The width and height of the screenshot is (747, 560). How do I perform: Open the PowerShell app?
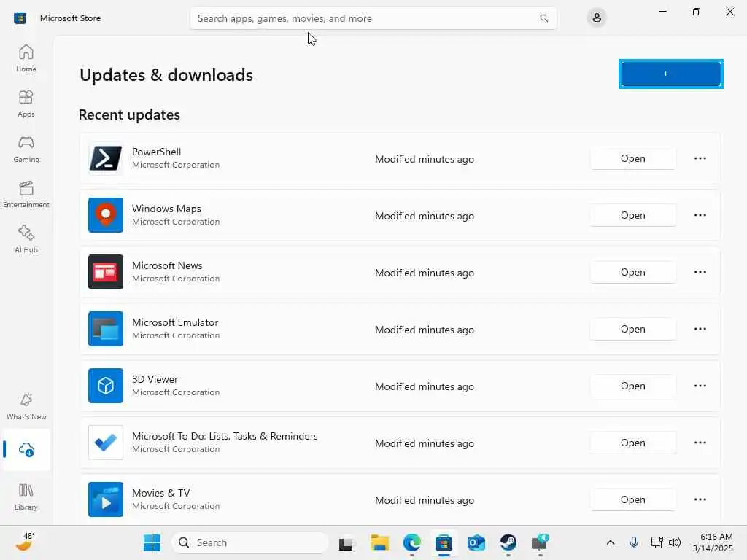[x=632, y=158]
